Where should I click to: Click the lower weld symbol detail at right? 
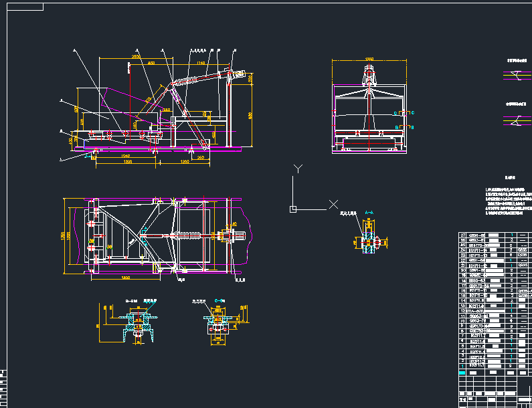tap(518, 120)
